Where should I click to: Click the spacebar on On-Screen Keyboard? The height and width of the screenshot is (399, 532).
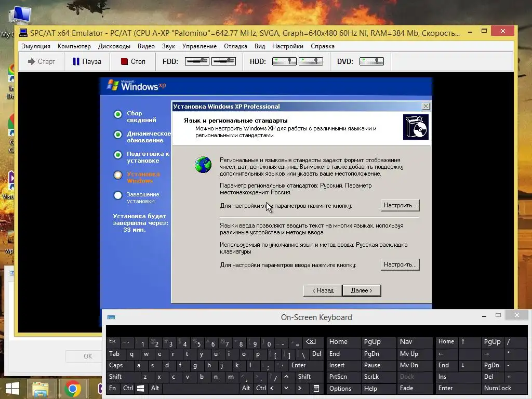201,388
